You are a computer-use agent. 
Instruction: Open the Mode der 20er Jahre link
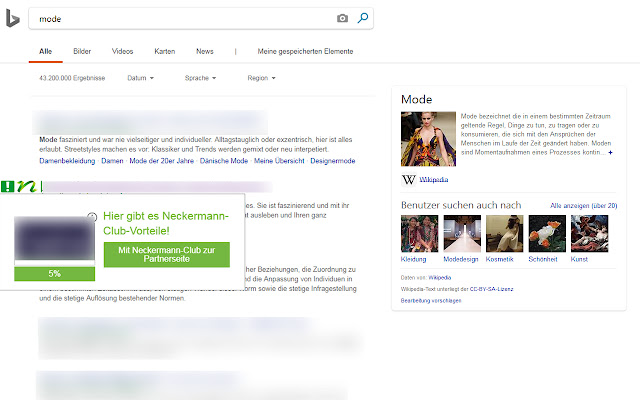pos(162,161)
